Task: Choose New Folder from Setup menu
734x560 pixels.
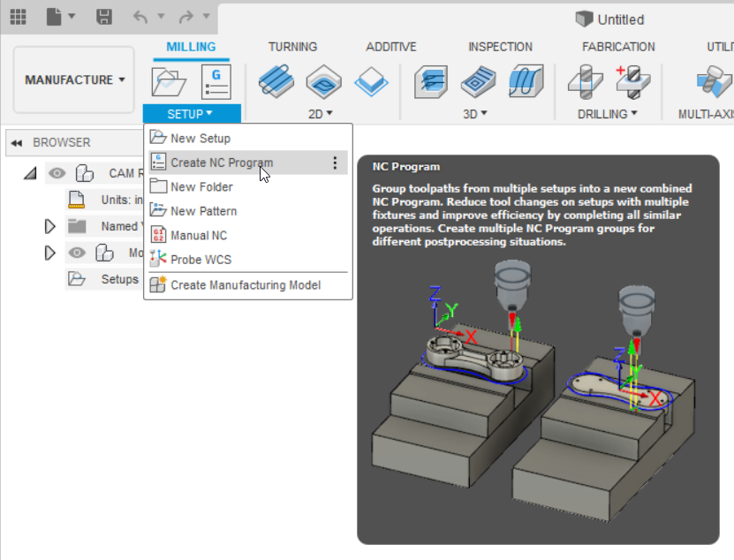Action: coord(248,187)
